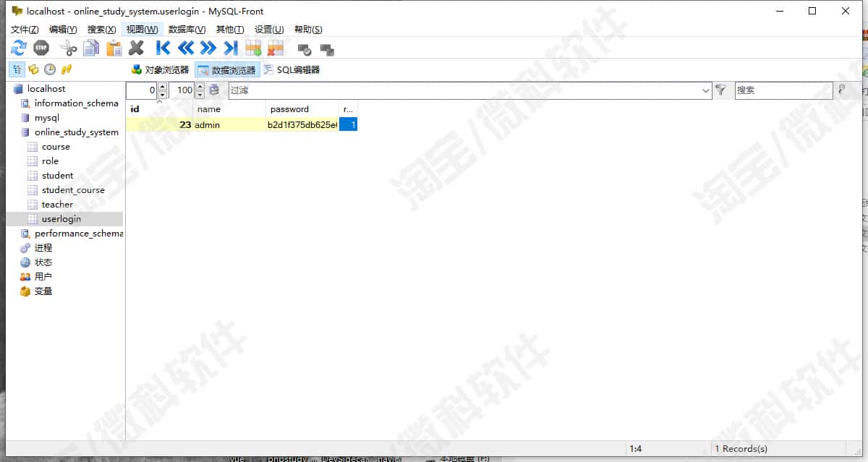Image resolution: width=868 pixels, height=462 pixels.
Task: Jump to last record arrow
Action: point(231,48)
